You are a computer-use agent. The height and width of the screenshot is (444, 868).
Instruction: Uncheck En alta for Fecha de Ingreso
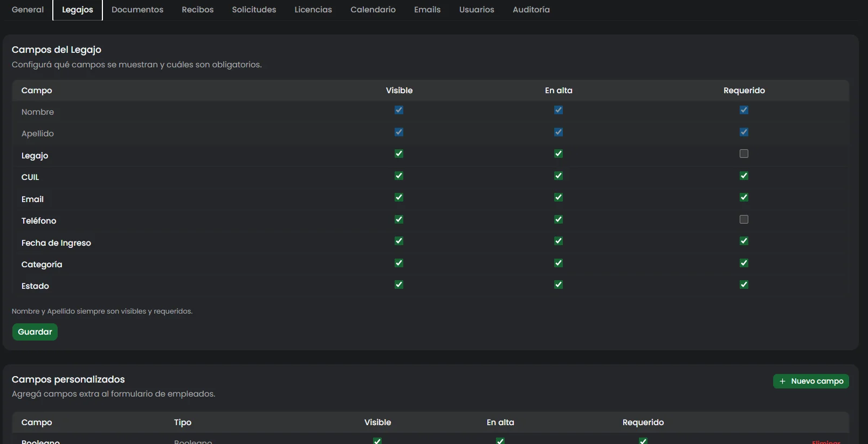click(x=559, y=241)
